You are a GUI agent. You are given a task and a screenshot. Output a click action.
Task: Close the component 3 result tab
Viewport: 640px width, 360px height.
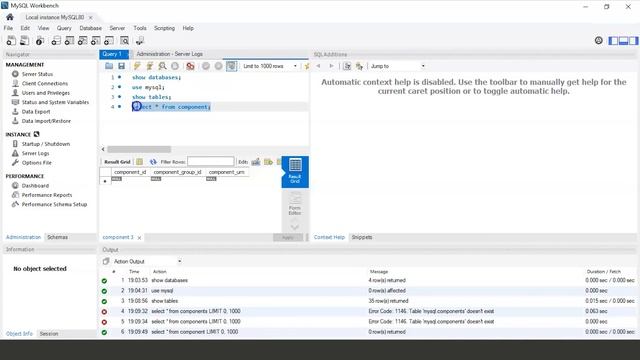(139, 238)
